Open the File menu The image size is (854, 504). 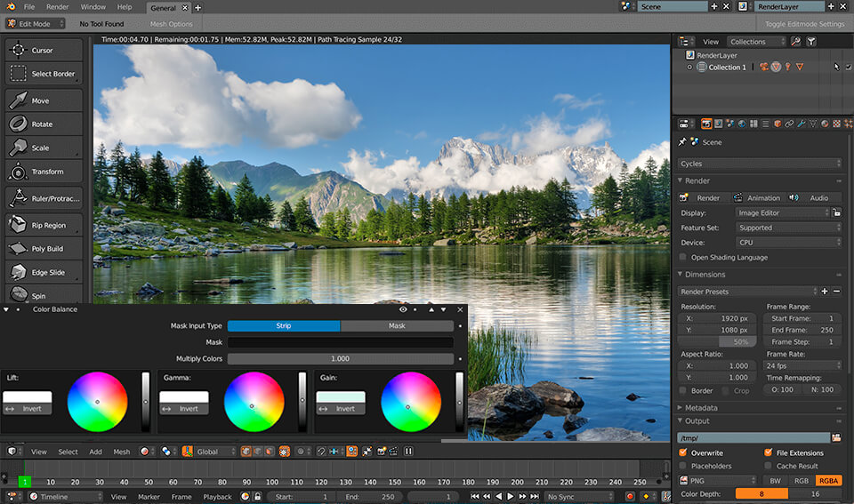[28, 7]
